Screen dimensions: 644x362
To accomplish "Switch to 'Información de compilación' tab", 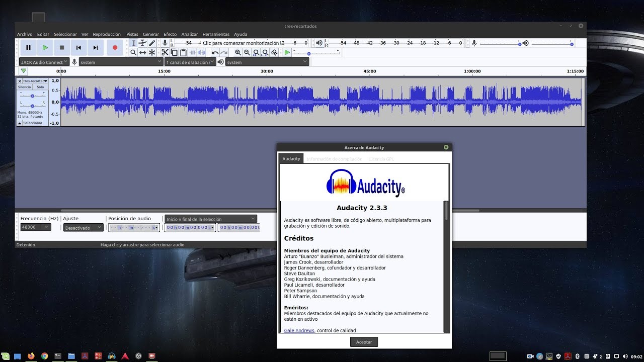I will click(x=335, y=159).
